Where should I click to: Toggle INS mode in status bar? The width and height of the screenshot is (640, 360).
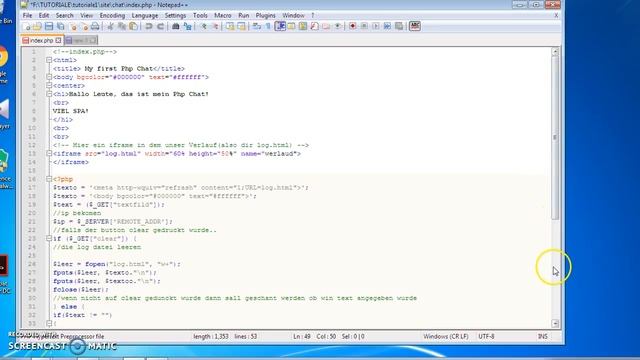tap(542, 337)
